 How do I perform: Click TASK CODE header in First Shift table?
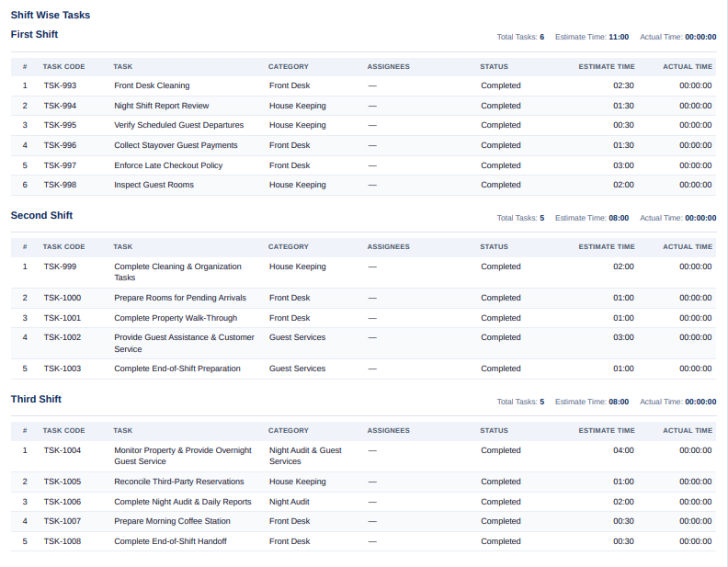(63, 67)
